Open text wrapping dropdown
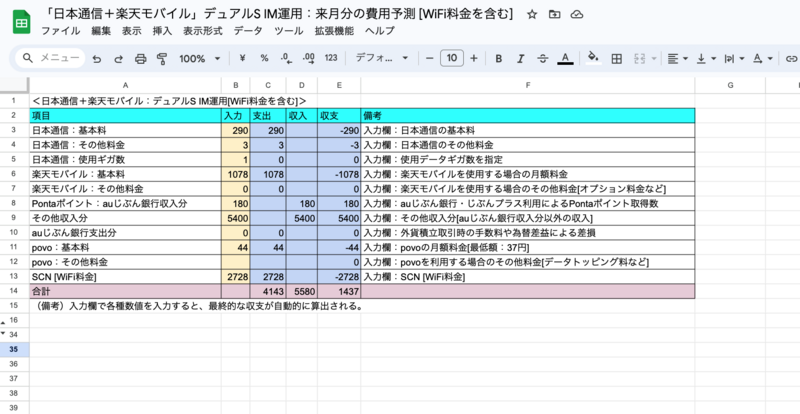 [x=735, y=59]
